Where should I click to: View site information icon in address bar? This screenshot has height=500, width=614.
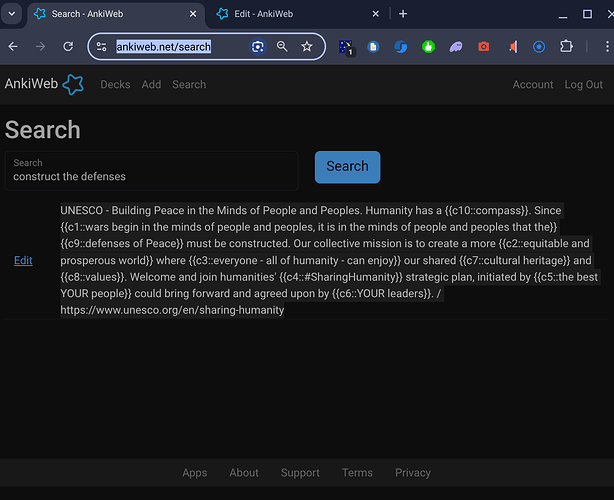tap(101, 47)
